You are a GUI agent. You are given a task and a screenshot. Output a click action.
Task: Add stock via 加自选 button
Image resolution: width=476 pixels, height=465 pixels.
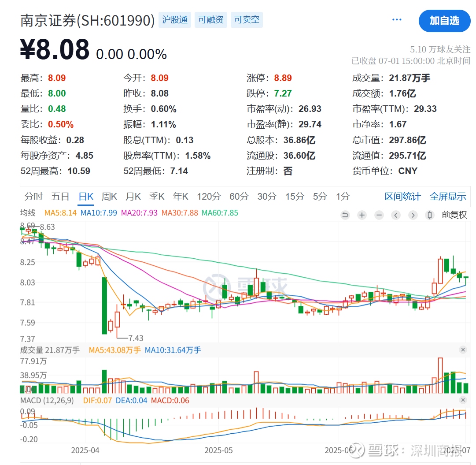(x=444, y=21)
